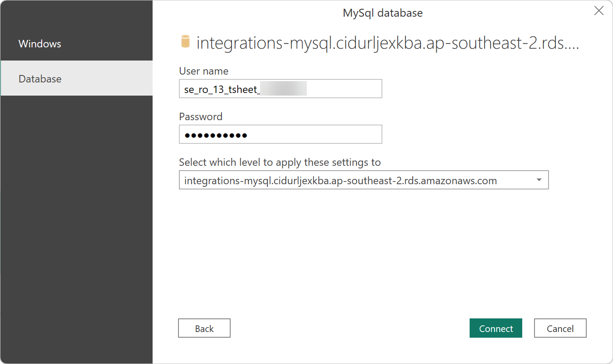The width and height of the screenshot is (613, 364).
Task: Click the Connect button
Action: click(496, 328)
